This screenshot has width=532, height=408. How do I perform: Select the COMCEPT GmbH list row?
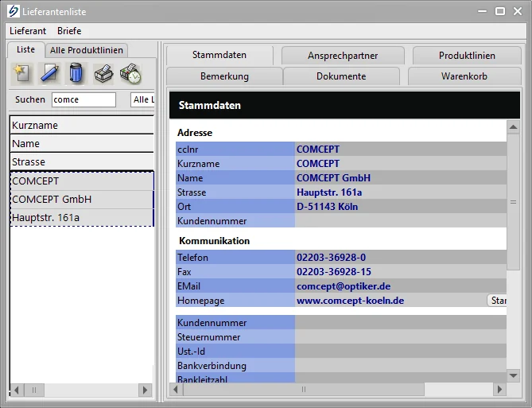(82, 200)
